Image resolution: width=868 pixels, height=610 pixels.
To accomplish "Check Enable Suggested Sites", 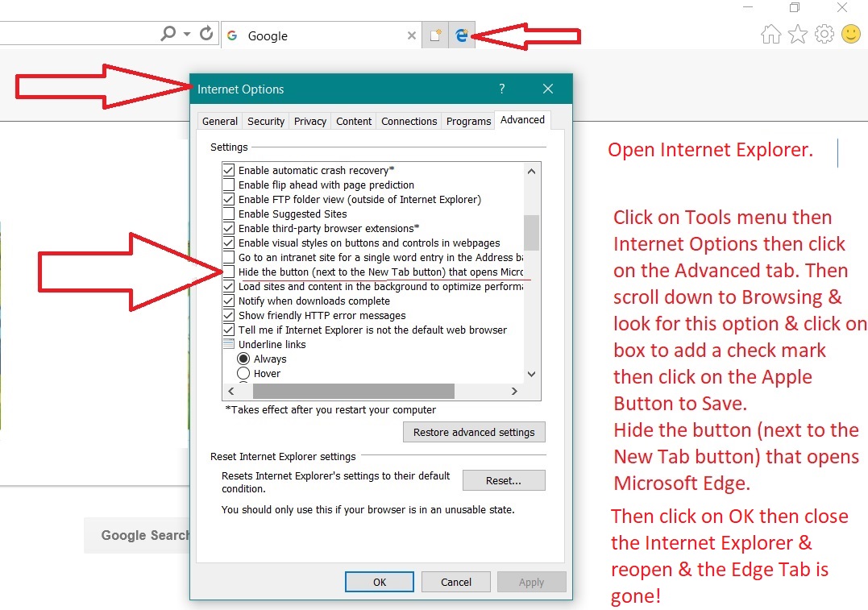I will (x=229, y=213).
